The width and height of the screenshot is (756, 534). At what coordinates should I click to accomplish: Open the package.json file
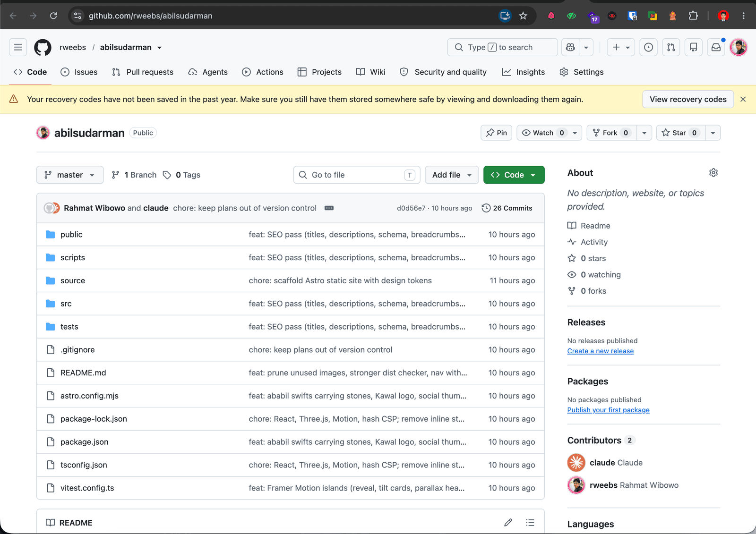[84, 442]
